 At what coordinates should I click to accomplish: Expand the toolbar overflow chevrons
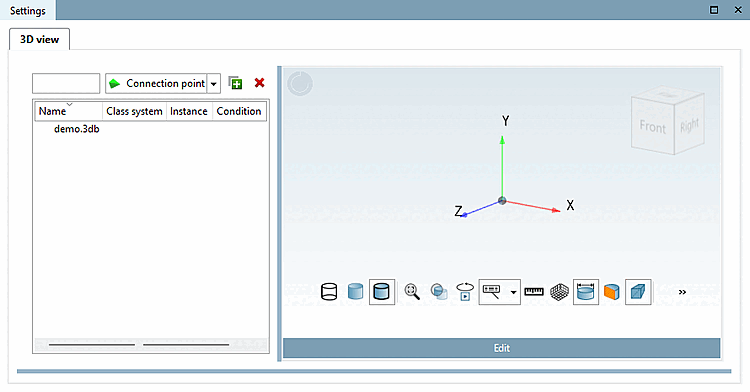(682, 292)
